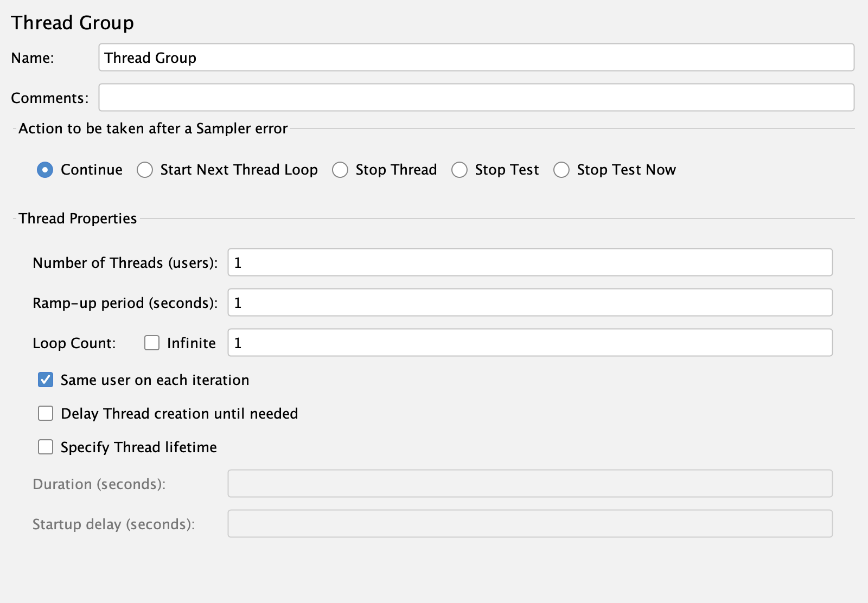
Task: Pick the Stop Test radio option
Action: pyautogui.click(x=459, y=170)
